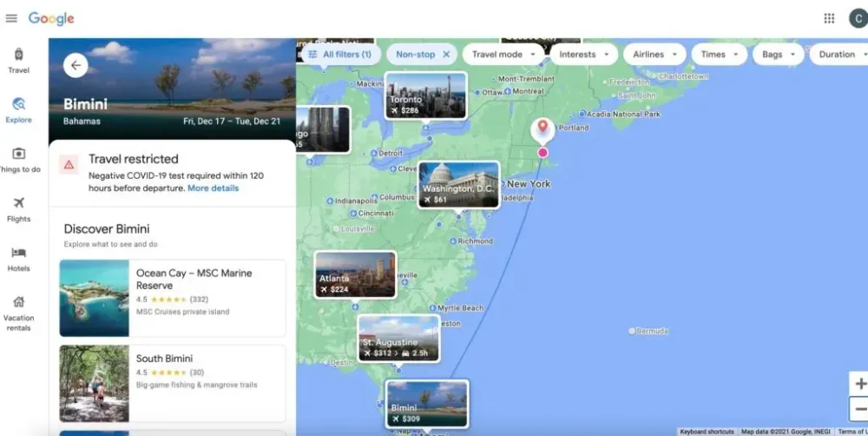Open Hotels in sidebar
The height and width of the screenshot is (436, 868).
point(18,260)
